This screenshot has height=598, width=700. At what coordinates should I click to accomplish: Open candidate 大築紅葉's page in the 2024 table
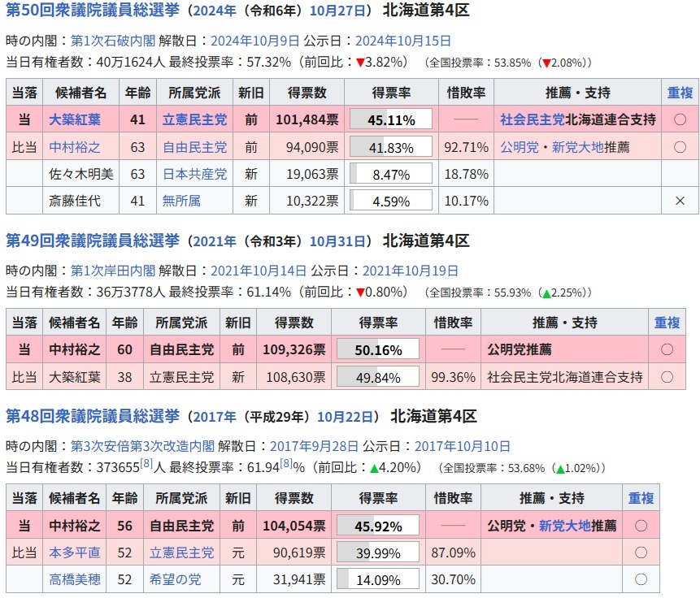click(73, 119)
